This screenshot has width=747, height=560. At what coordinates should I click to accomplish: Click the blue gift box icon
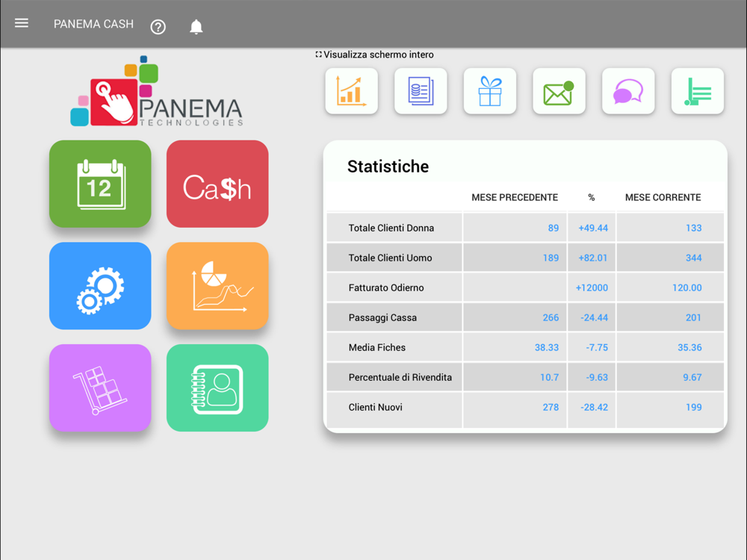(x=490, y=91)
